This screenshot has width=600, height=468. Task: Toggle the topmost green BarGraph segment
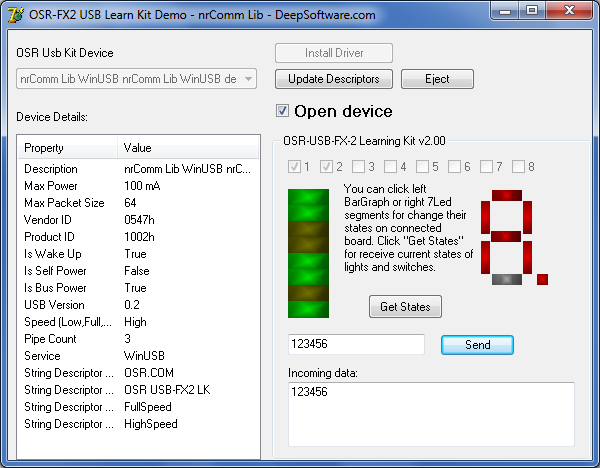(x=308, y=197)
